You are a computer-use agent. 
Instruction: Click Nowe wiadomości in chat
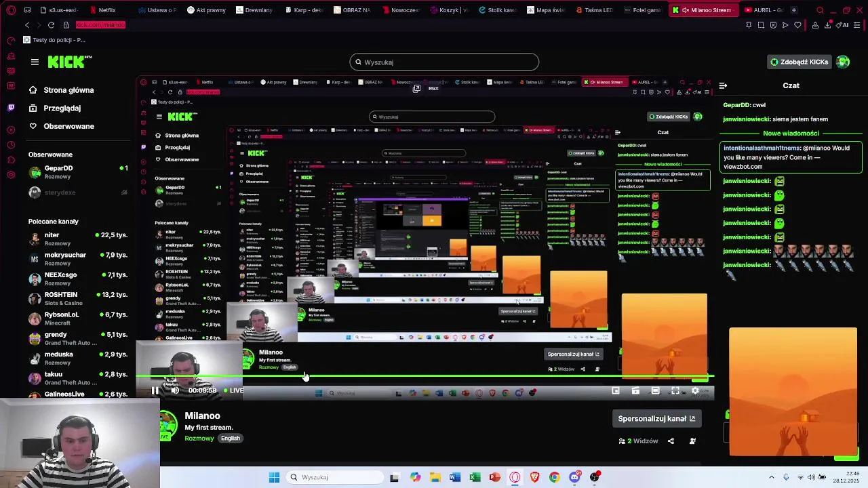[x=791, y=134]
